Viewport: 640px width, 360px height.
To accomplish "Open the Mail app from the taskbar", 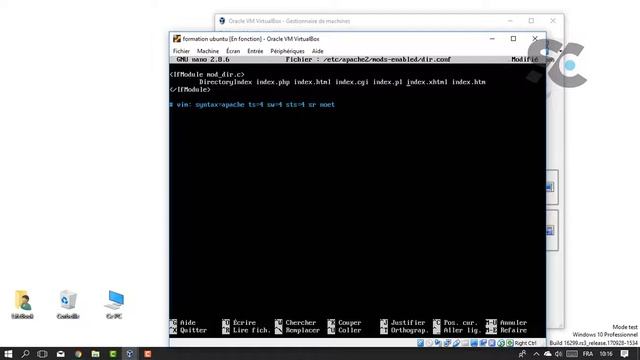I will 60,354.
